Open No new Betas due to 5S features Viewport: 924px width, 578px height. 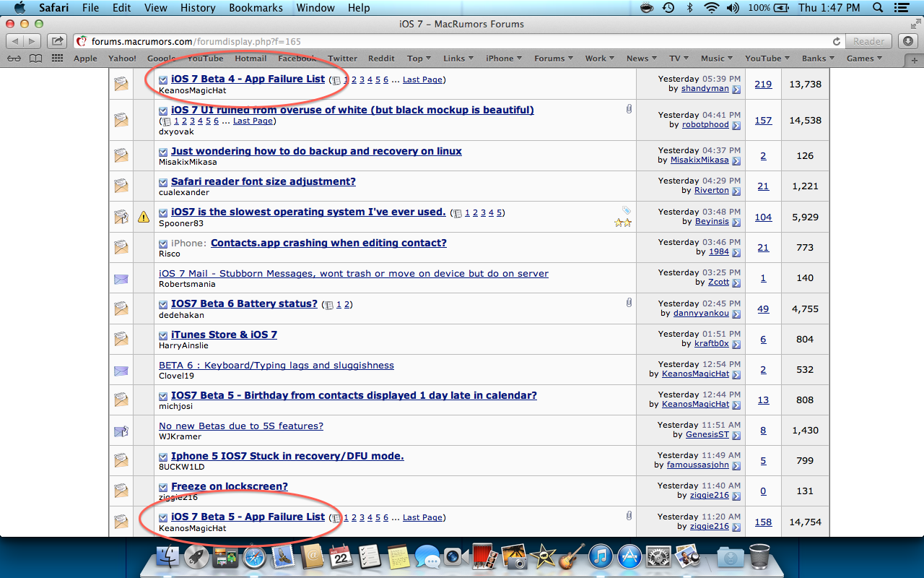[241, 426]
